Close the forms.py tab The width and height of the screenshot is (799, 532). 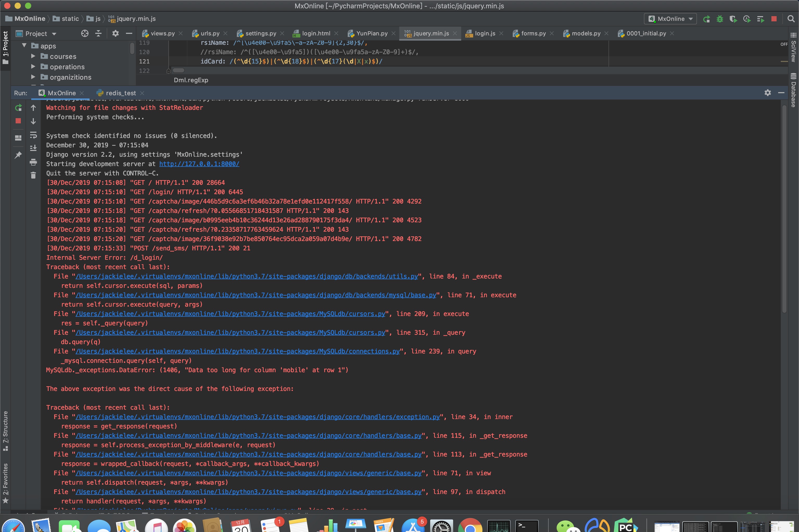pyautogui.click(x=552, y=33)
